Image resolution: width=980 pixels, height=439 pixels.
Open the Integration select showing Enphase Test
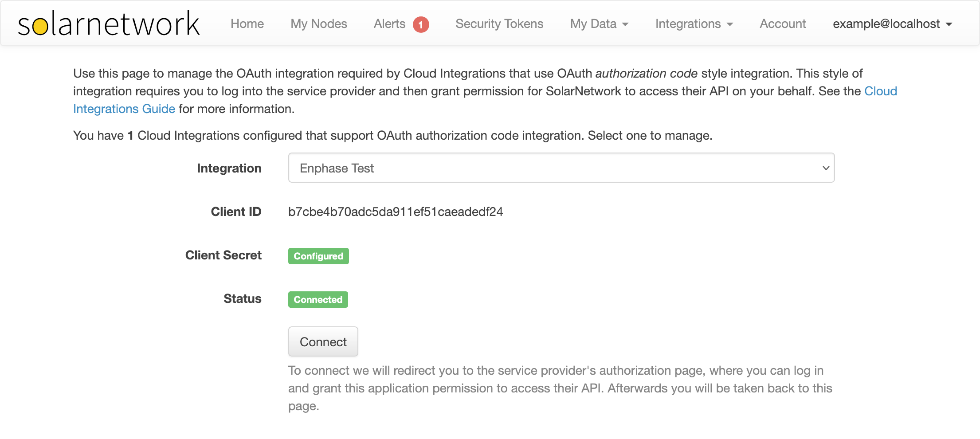(561, 168)
